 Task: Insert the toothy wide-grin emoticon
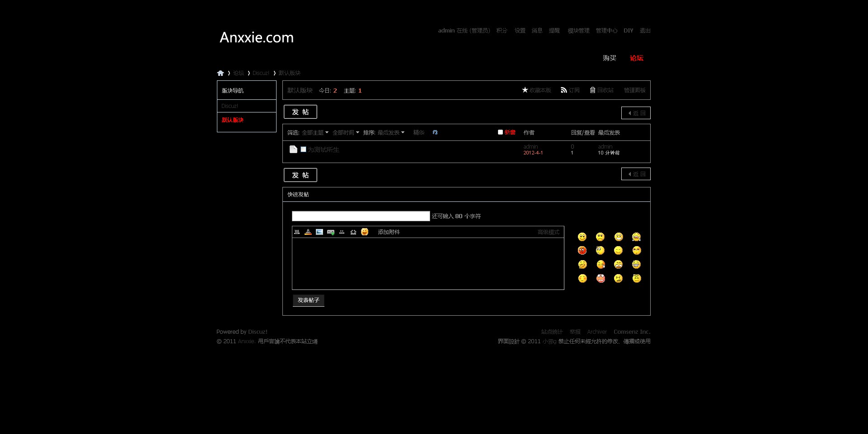(x=636, y=264)
